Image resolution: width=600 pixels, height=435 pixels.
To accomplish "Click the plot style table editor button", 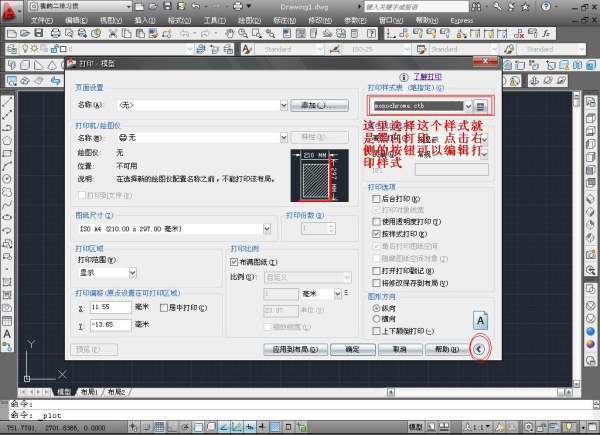I will (x=481, y=104).
